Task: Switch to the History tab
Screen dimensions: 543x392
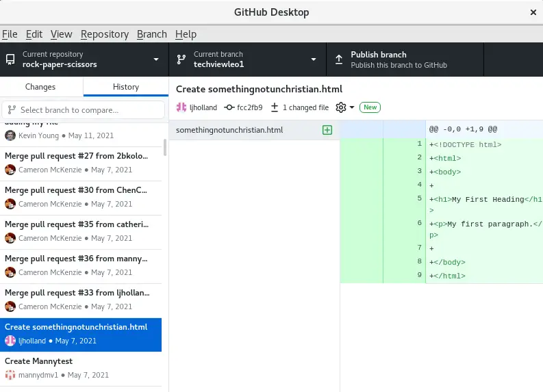Action: [126, 87]
